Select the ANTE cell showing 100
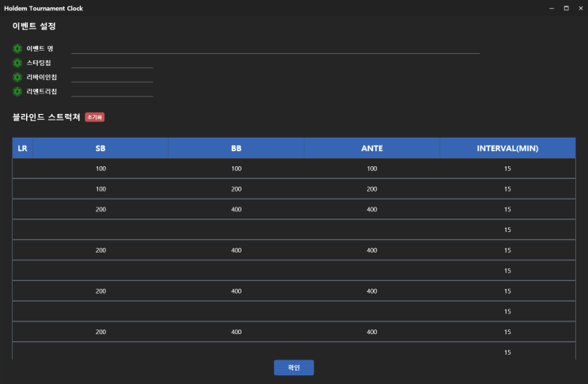 372,169
